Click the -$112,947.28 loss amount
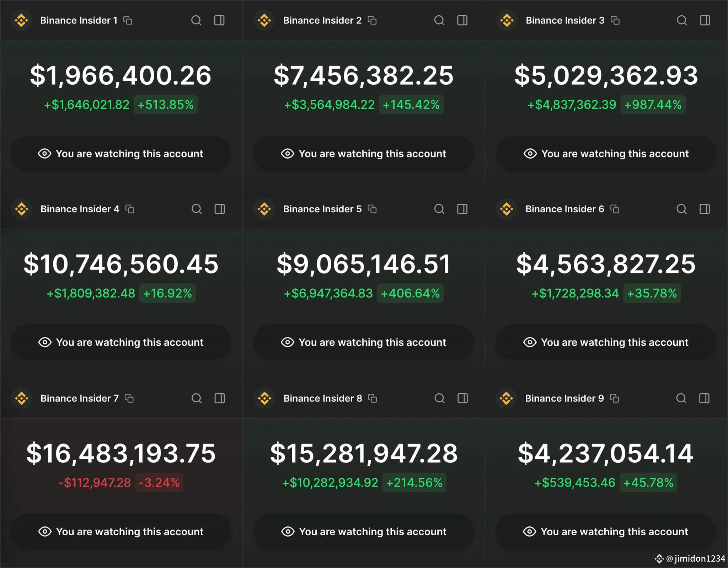Screen dimensions: 728x568 [x=95, y=483]
